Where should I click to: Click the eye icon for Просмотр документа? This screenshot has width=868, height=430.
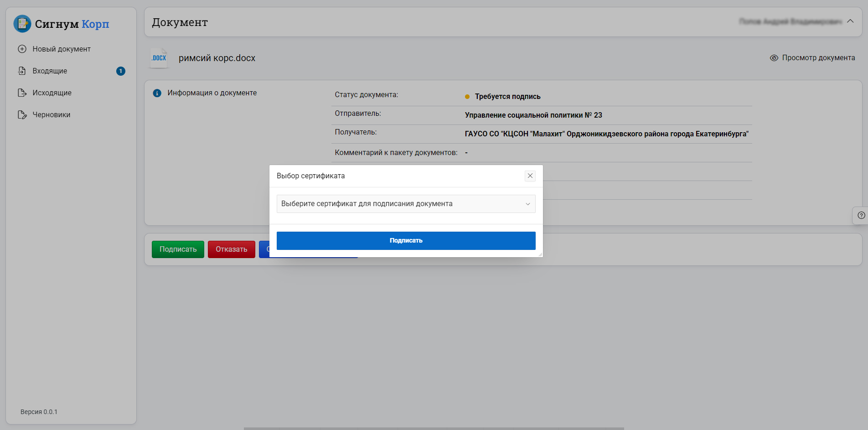774,58
